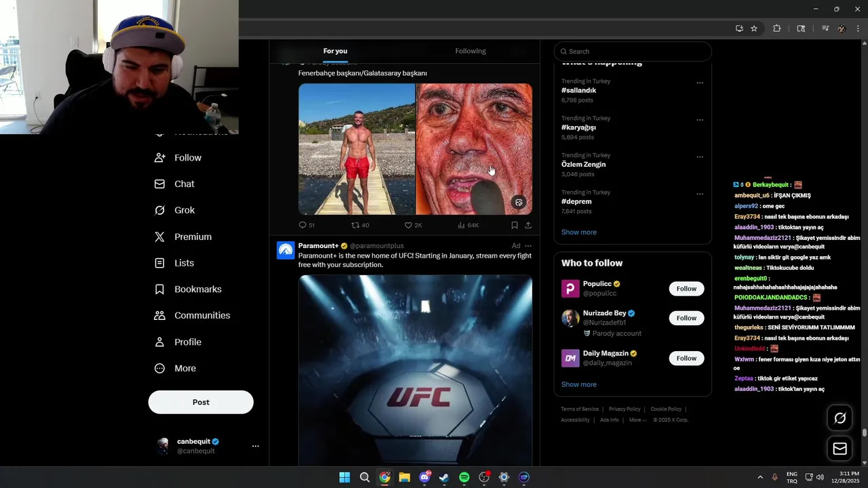This screenshot has width=868, height=488.
Task: Open the tab search icon in the Chrome toolbar
Action: click(x=801, y=28)
